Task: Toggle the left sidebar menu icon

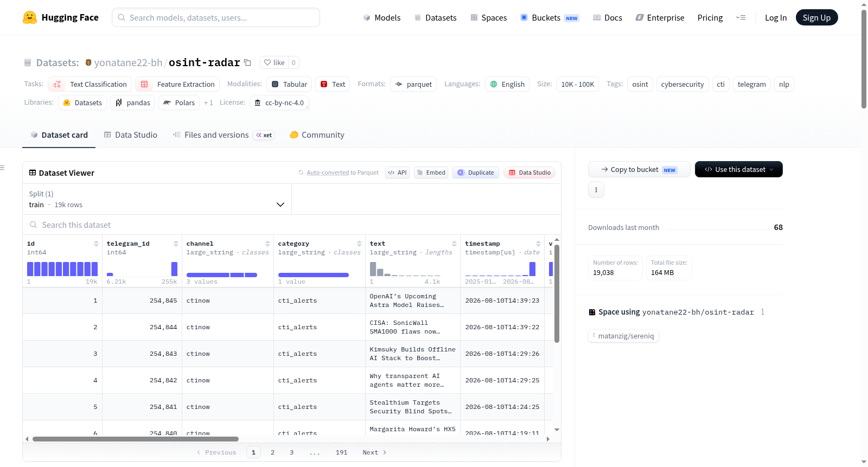Action: (3, 168)
